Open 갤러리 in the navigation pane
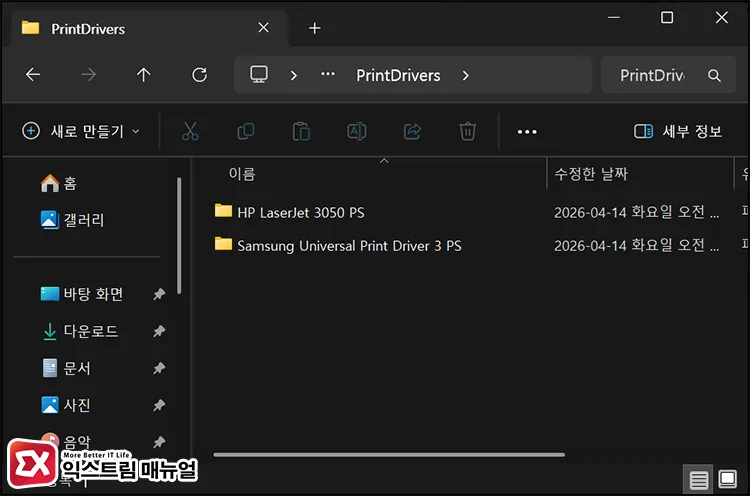Image resolution: width=750 pixels, height=496 pixels. [x=72, y=220]
